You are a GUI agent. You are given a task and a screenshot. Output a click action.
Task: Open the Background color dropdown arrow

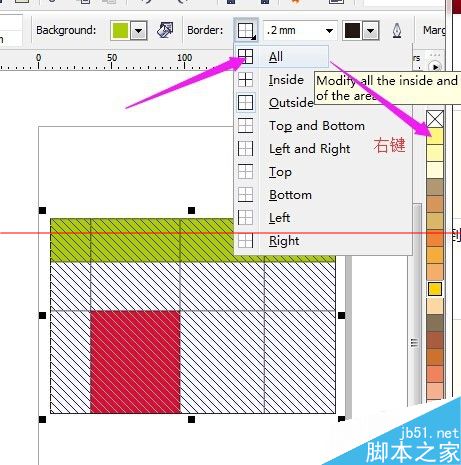click(138, 31)
